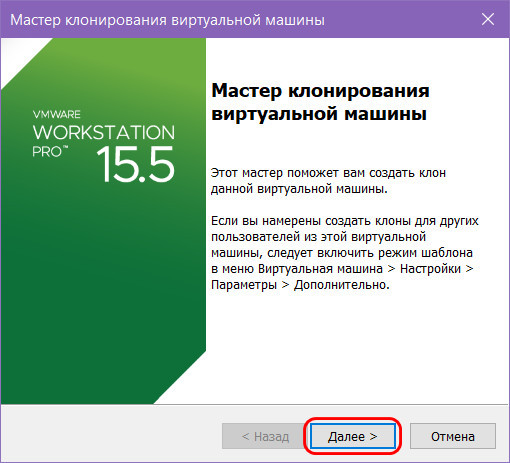Image resolution: width=510 pixels, height=463 pixels.
Task: Click the Далее > button
Action: (x=353, y=436)
